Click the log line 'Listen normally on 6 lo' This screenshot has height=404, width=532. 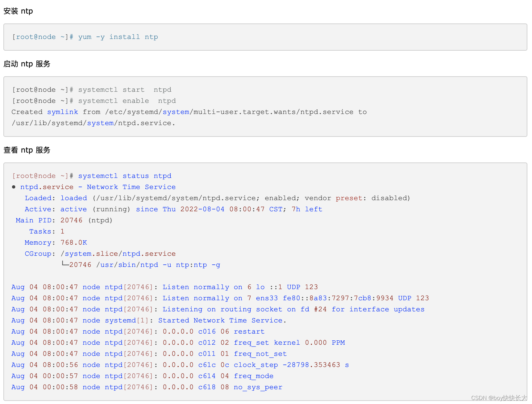click(x=165, y=287)
